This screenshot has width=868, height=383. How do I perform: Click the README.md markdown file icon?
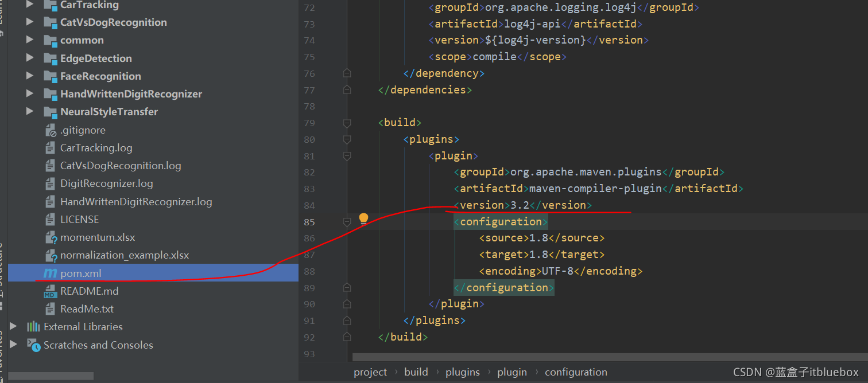tap(51, 291)
